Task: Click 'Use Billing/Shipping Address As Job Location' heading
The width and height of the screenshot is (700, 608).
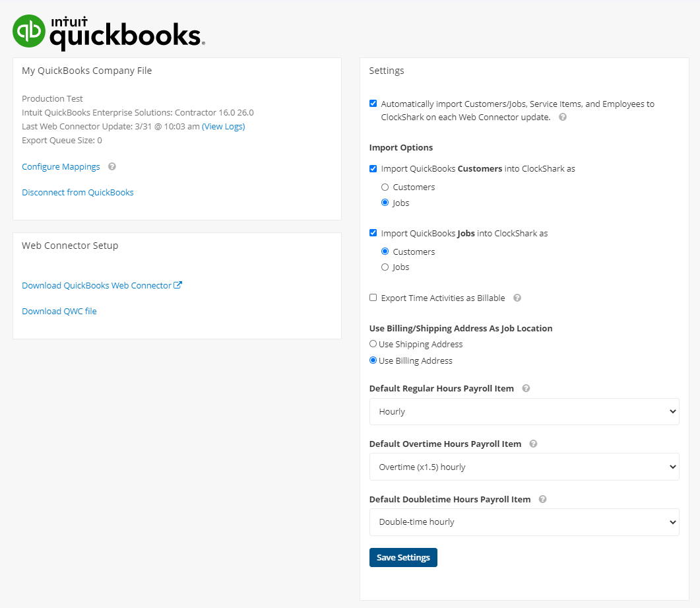Action: [461, 328]
